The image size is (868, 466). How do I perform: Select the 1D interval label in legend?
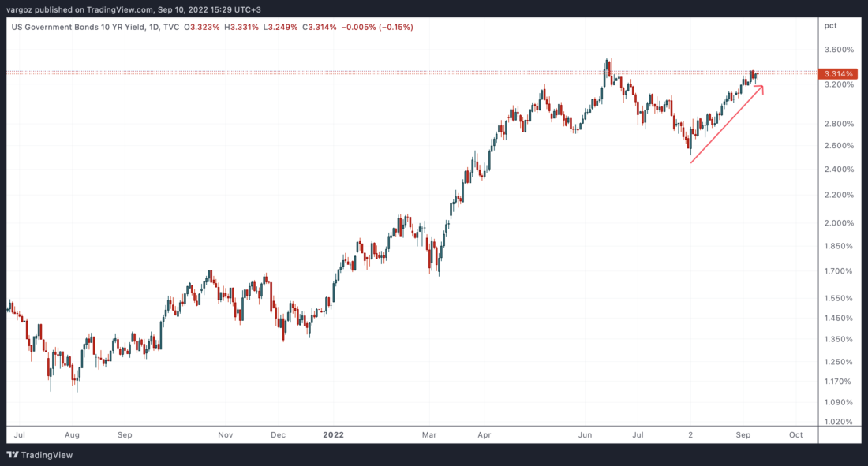click(149, 28)
